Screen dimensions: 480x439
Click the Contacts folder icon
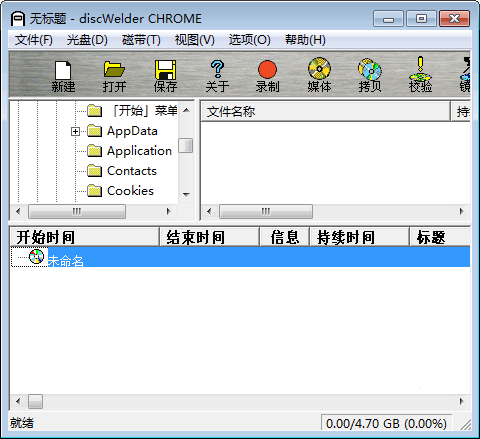tap(95, 171)
